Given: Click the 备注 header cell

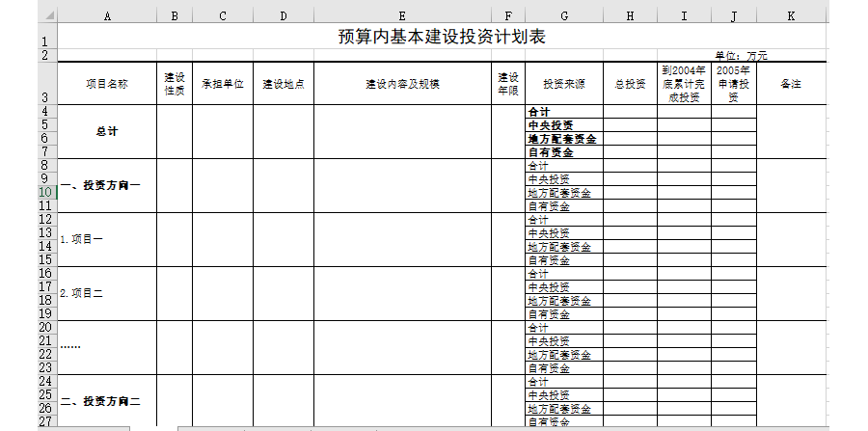Looking at the screenshot, I should (791, 84).
